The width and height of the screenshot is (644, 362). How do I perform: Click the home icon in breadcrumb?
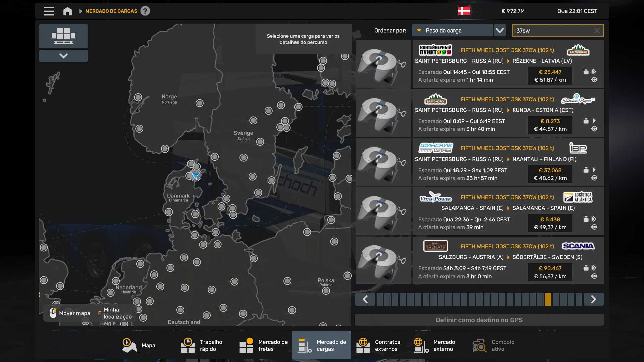coord(67,11)
